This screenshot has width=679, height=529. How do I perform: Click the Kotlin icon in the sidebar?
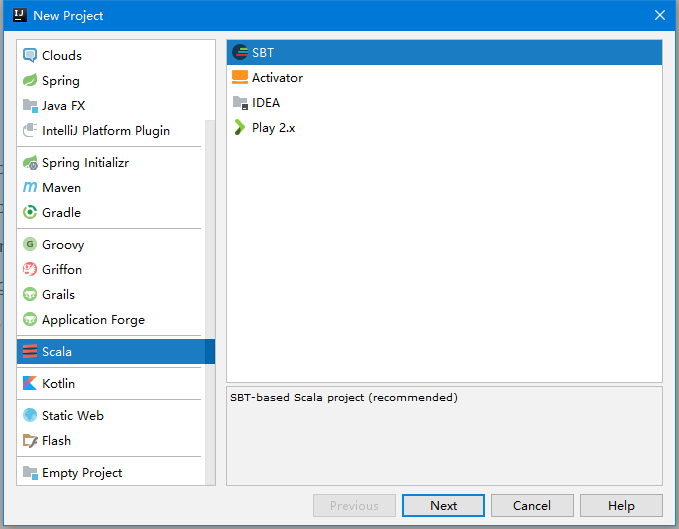30,384
